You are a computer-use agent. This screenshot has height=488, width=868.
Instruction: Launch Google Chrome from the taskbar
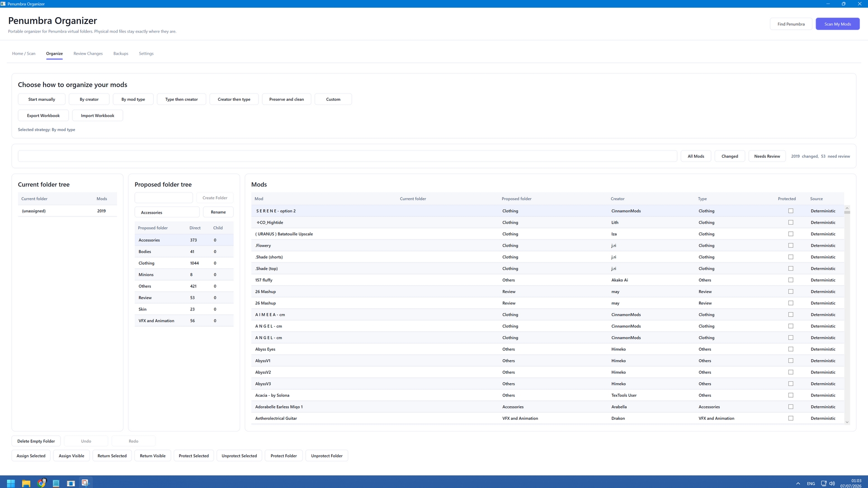(41, 483)
